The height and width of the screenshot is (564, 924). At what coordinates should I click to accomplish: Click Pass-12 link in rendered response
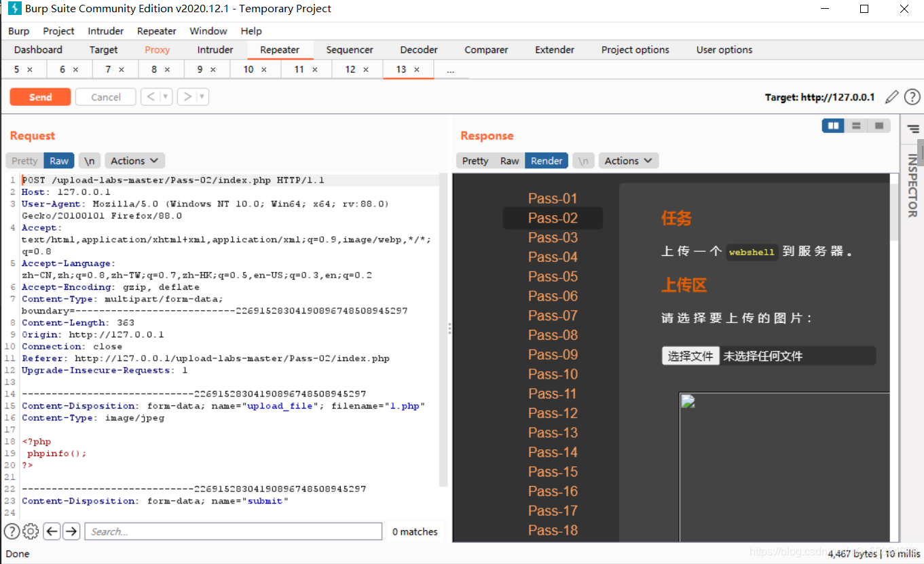[x=553, y=413]
